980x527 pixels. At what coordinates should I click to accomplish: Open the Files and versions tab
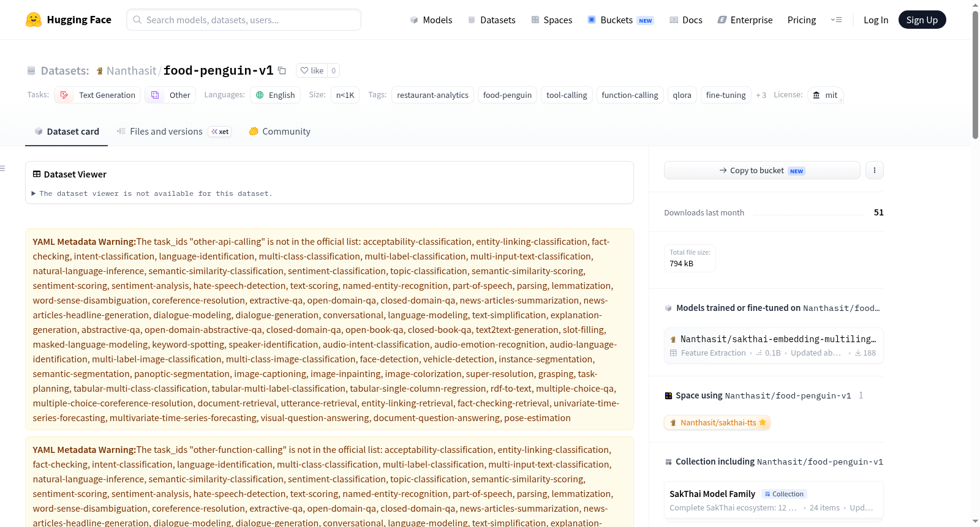(173, 132)
